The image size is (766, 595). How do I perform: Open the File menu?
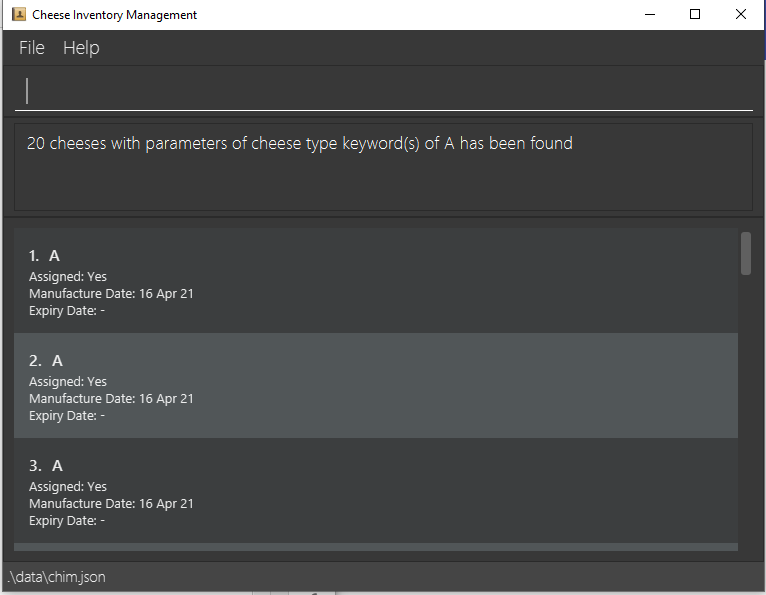pyautogui.click(x=32, y=48)
